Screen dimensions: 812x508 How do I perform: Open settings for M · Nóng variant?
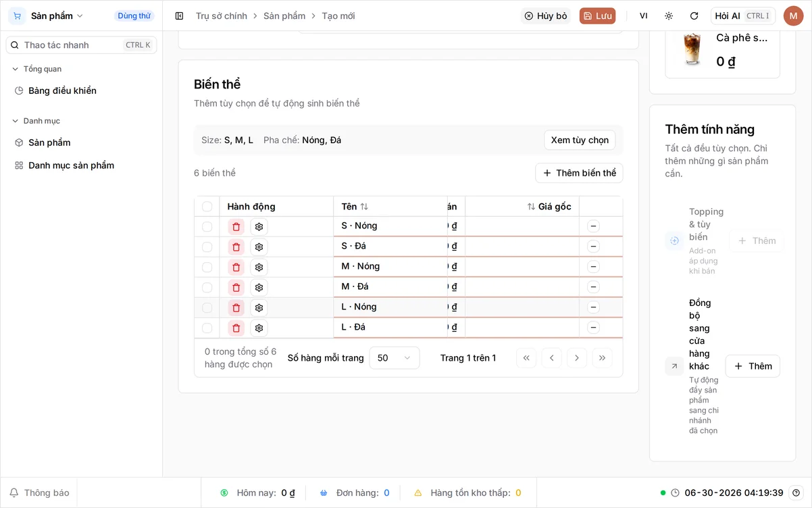pos(259,268)
